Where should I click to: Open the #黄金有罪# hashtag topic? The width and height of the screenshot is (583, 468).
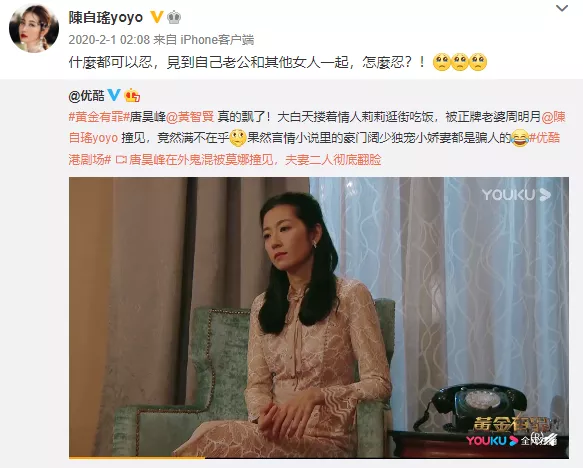99,117
